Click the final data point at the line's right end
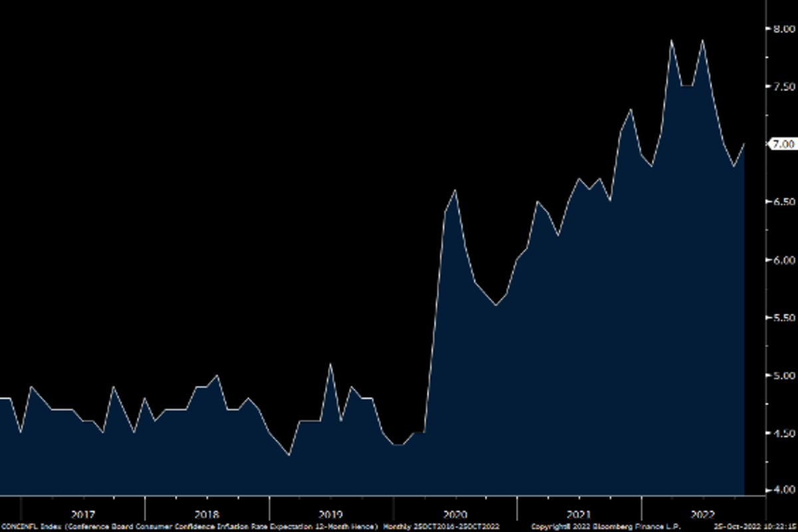This screenshot has width=798, height=532. [x=744, y=144]
